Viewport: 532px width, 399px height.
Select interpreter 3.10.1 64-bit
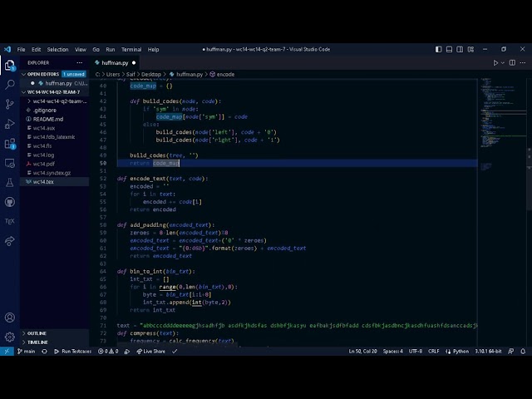488,351
